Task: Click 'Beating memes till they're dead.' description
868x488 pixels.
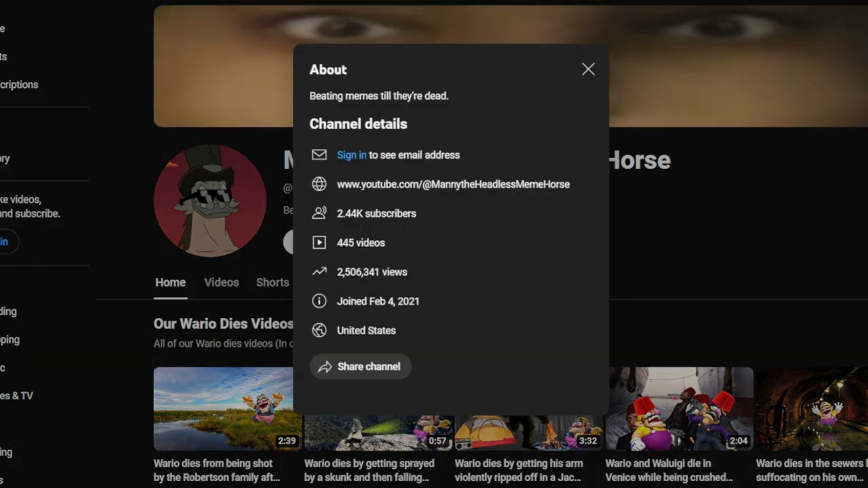Action: [379, 96]
